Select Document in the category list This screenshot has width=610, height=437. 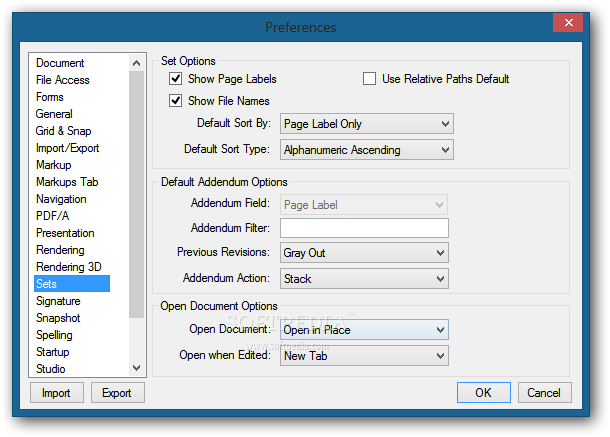coord(60,63)
